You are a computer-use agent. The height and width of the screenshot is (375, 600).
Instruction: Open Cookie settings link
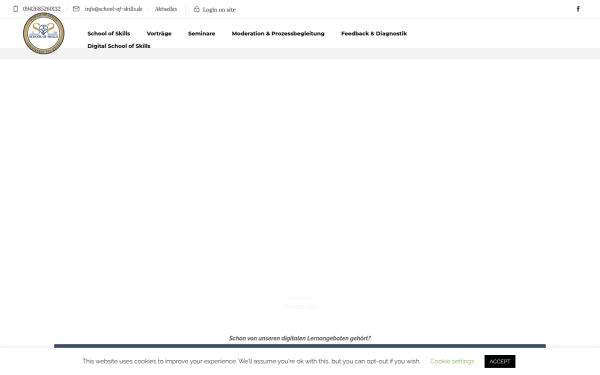452,361
